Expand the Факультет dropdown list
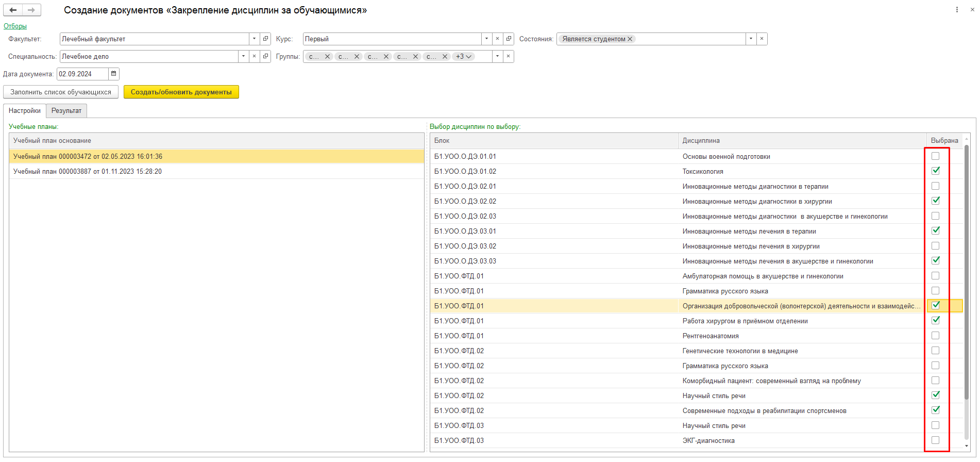Image resolution: width=980 pixels, height=462 pixels. pyautogui.click(x=254, y=39)
